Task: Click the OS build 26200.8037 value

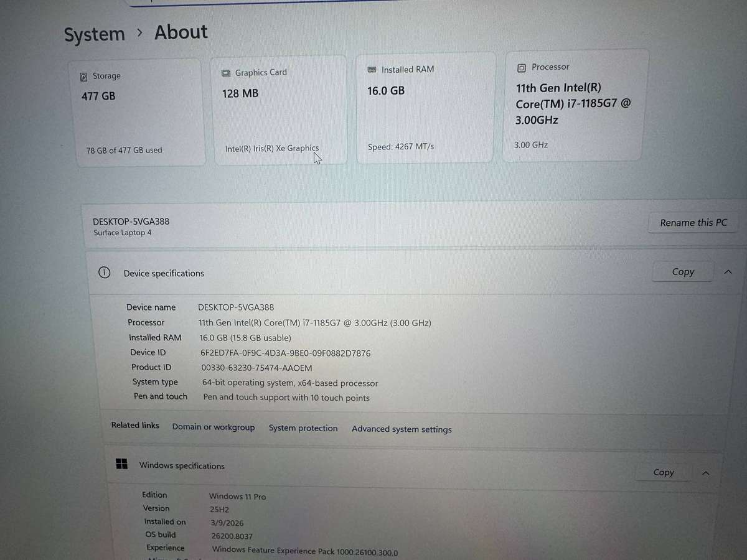Action: 232,536
